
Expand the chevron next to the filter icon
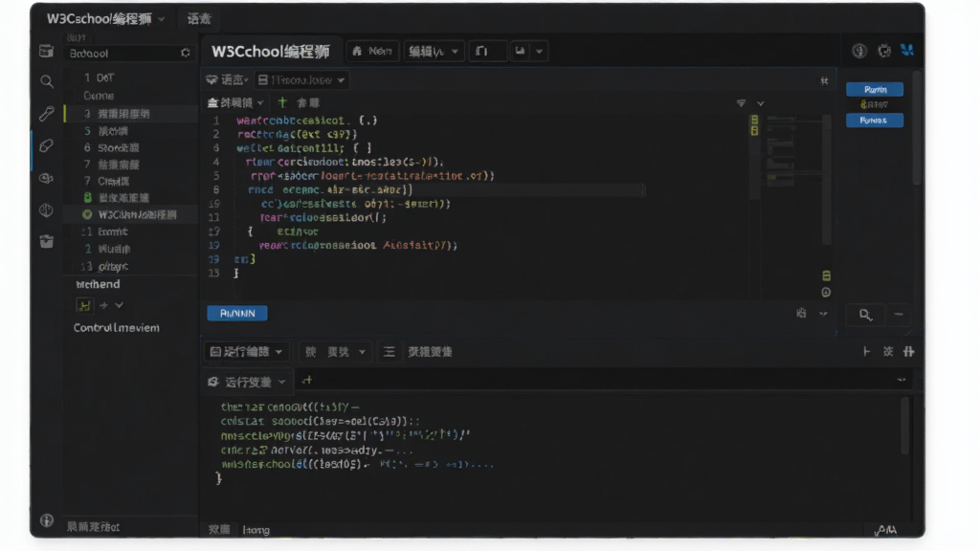761,103
